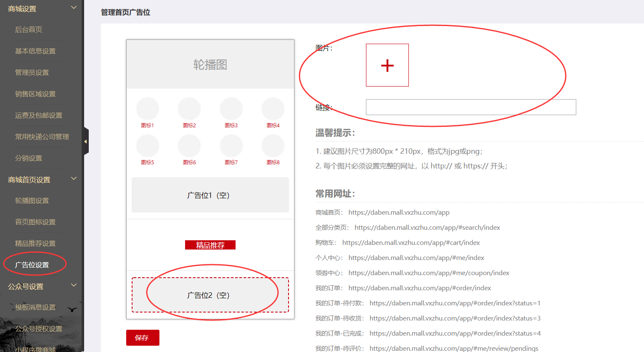Go to 首页图标设置 menu item

pyautogui.click(x=35, y=222)
